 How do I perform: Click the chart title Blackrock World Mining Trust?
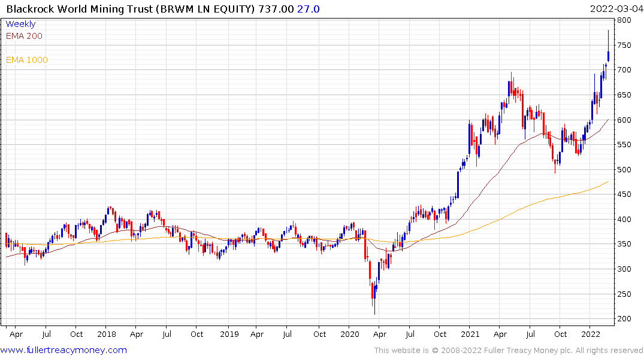tap(80, 9)
